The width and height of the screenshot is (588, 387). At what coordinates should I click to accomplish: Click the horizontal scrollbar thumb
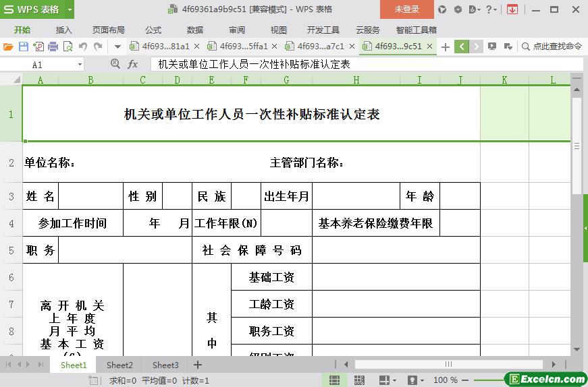click(x=448, y=364)
